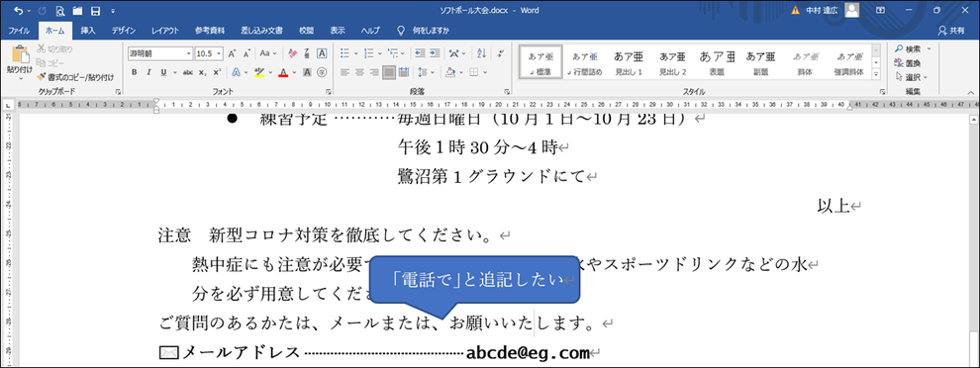Open the font name dropdown showing 游明朝
The width and height of the screenshot is (980, 368).
coord(189,53)
